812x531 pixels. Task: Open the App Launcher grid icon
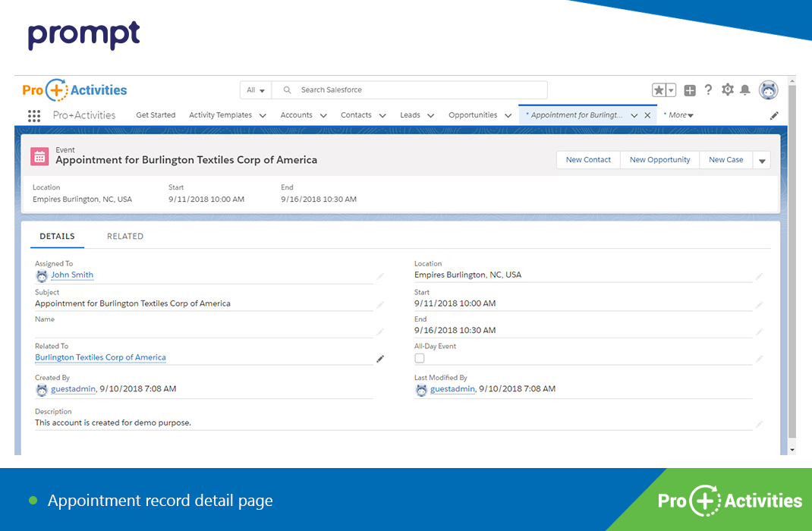33,115
